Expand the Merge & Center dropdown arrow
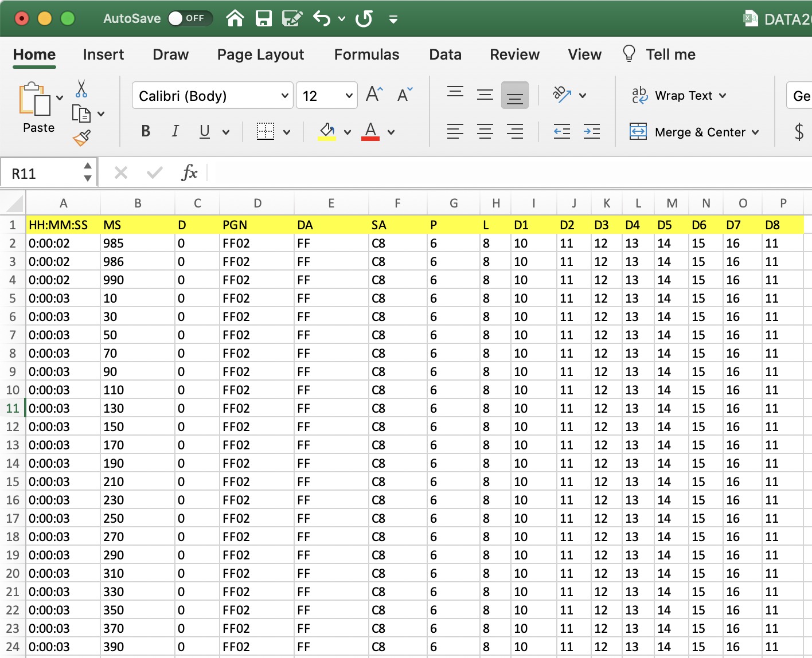This screenshot has height=658, width=812. click(x=755, y=132)
